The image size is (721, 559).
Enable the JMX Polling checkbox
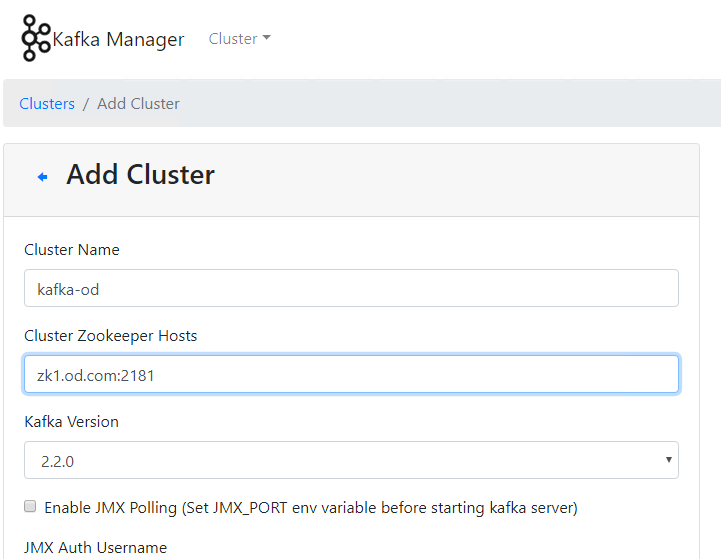(31, 507)
